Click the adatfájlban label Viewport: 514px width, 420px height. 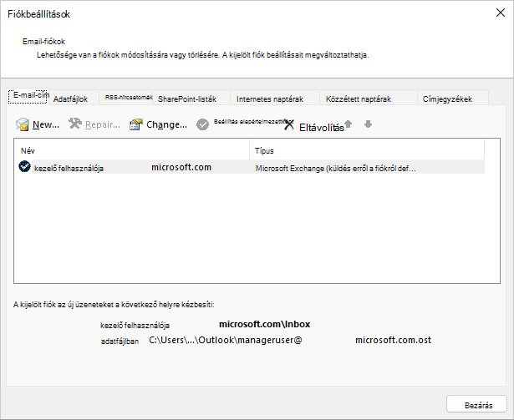(x=120, y=342)
